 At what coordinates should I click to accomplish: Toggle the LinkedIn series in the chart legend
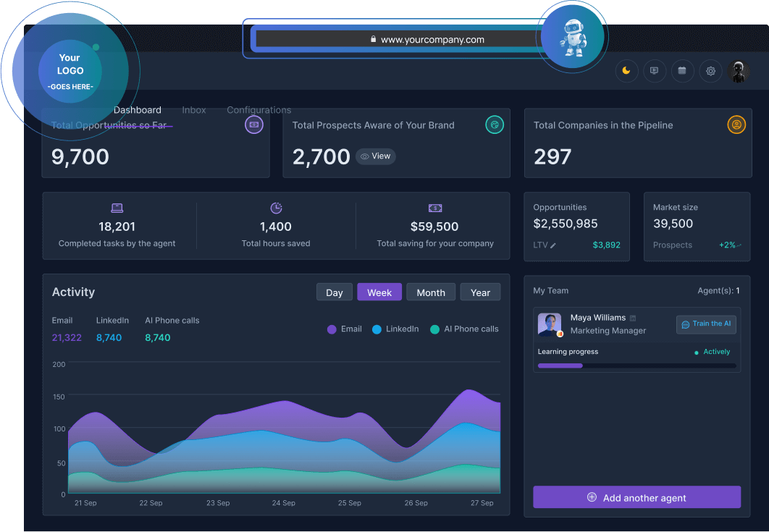395,329
